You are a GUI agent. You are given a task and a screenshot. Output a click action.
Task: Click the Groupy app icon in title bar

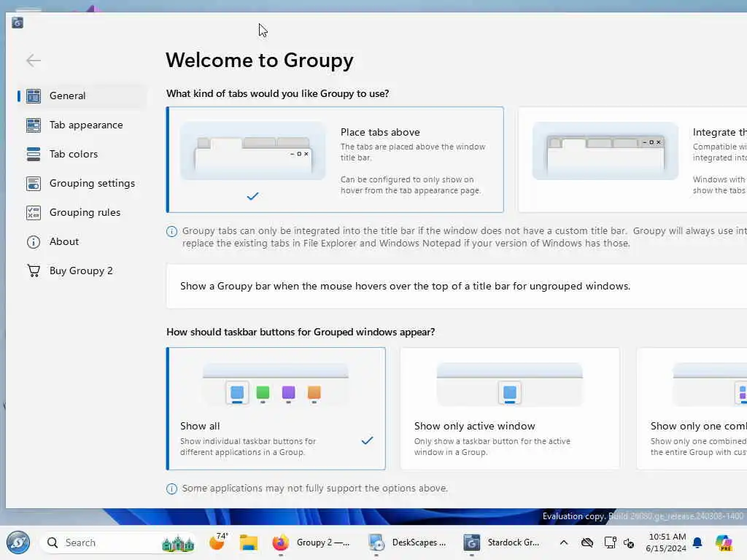coord(18,23)
